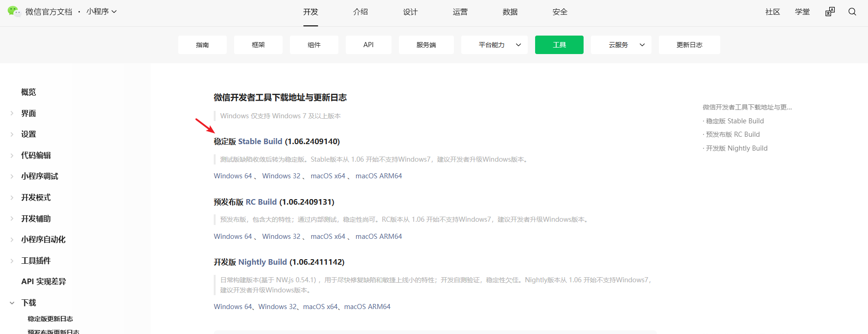This screenshot has height=334, width=868.
Task: Expand the 开发模式 sidebar section
Action: (12, 198)
